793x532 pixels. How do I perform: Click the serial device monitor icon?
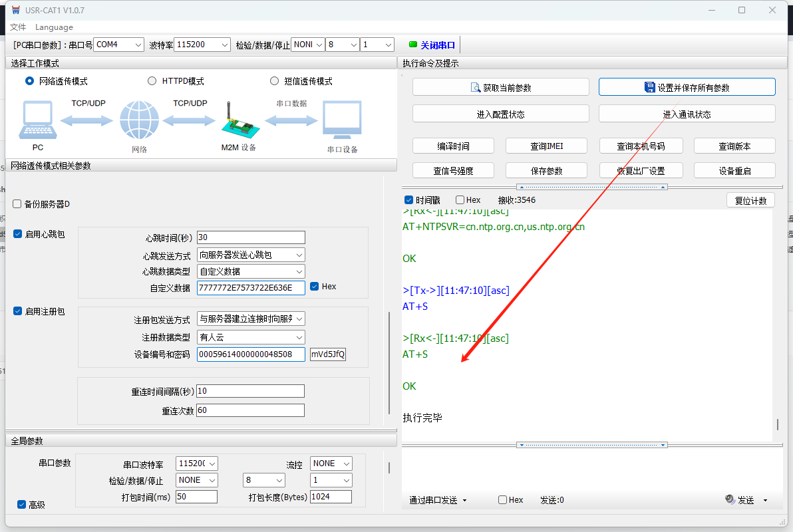pyautogui.click(x=342, y=120)
